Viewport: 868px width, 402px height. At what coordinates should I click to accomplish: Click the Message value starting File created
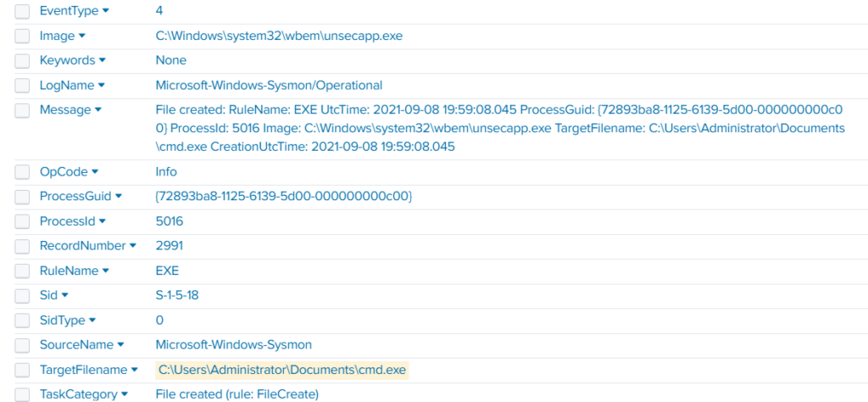[500, 128]
